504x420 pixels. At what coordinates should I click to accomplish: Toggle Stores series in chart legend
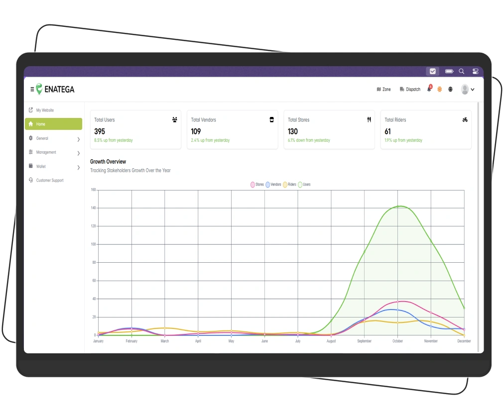pyautogui.click(x=257, y=184)
